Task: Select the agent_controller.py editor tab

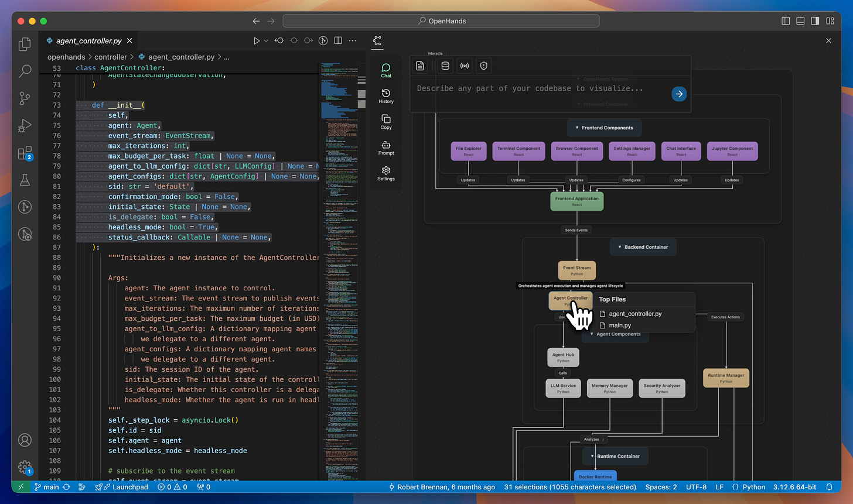Action: click(x=88, y=41)
